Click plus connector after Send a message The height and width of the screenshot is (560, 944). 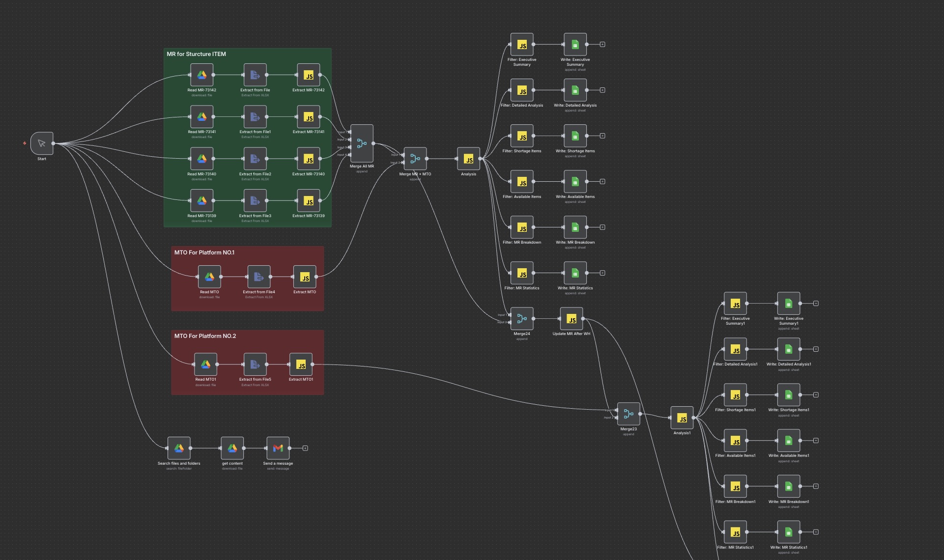point(305,448)
